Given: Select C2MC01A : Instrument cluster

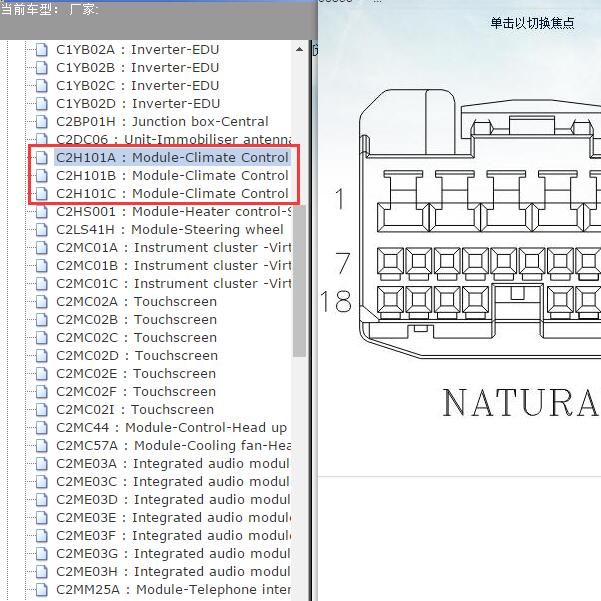Looking at the screenshot, I should coord(174,248).
